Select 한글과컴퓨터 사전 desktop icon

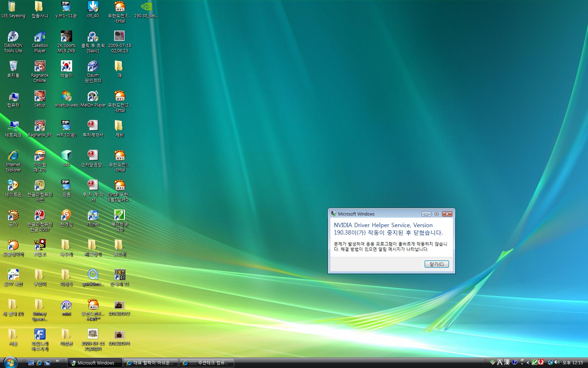tap(40, 190)
